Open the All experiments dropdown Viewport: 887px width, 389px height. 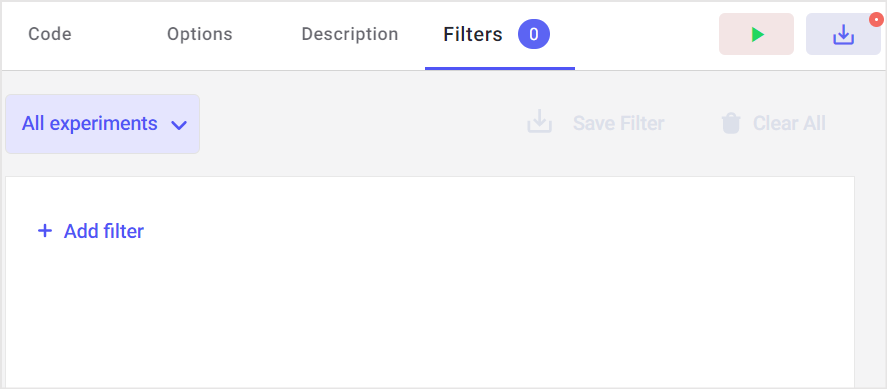(x=102, y=124)
